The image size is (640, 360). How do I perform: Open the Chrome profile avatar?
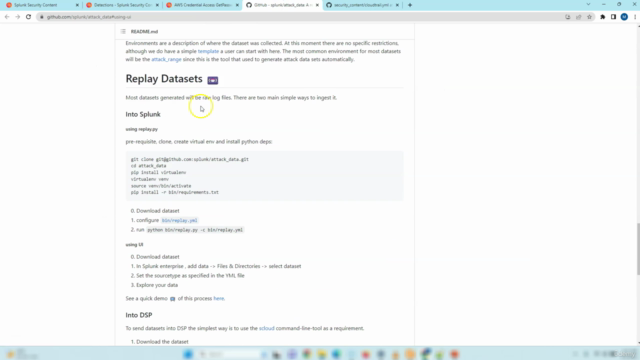(624, 17)
